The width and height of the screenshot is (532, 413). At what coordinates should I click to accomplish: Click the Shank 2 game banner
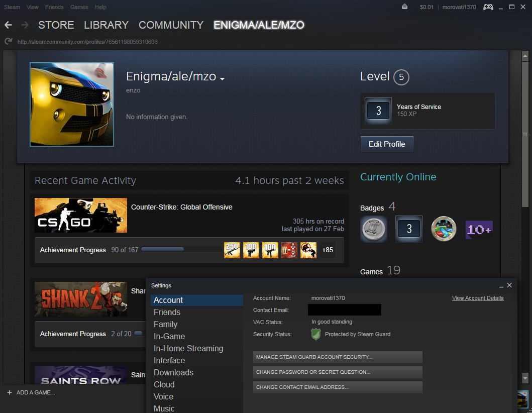pos(81,299)
